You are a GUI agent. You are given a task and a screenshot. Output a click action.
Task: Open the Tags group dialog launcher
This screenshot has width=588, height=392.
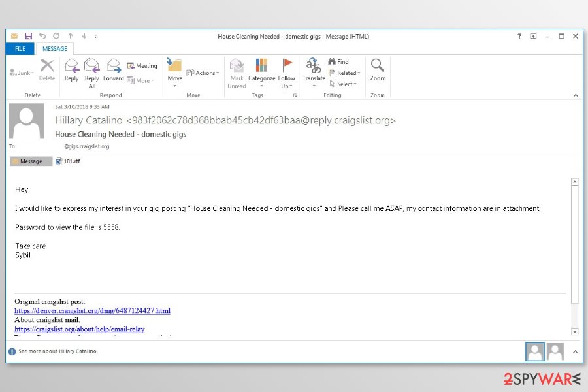295,95
